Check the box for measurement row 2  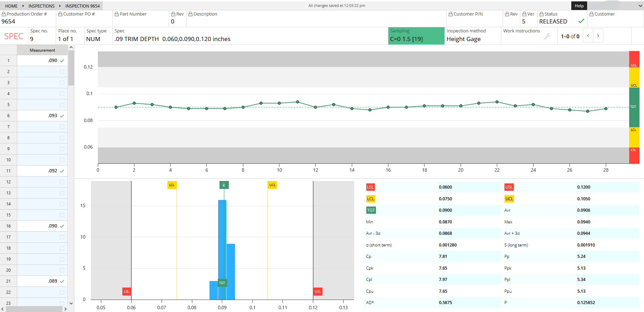click(62, 72)
